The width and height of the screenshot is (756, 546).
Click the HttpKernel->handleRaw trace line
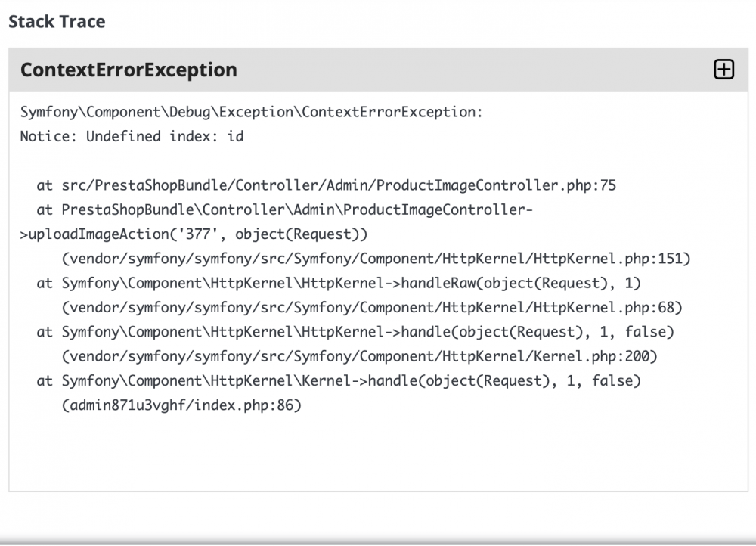tap(351, 283)
